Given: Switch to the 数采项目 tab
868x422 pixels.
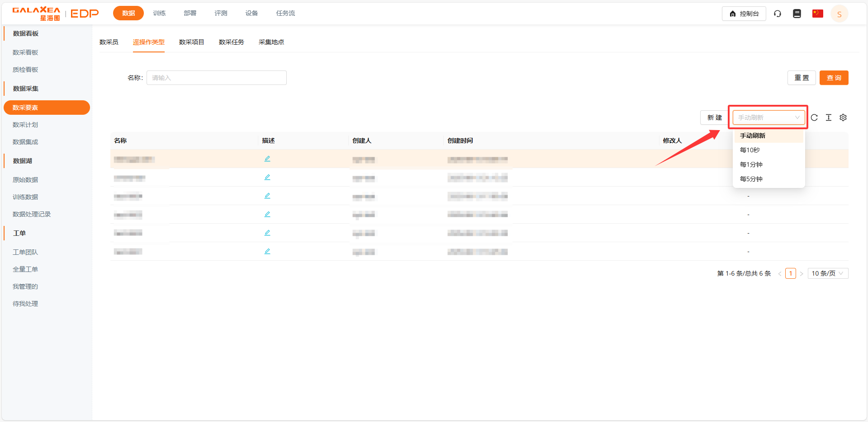Looking at the screenshot, I should (x=191, y=42).
